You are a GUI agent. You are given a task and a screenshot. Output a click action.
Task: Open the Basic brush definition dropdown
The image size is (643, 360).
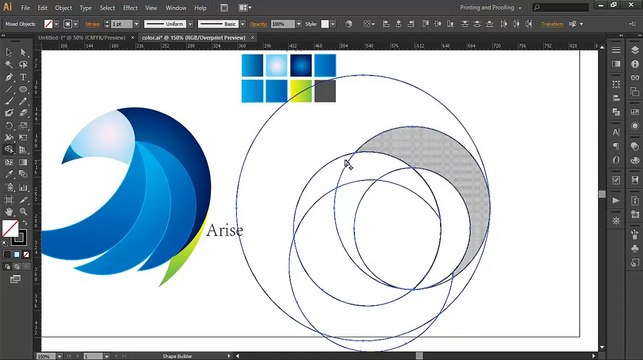pyautogui.click(x=243, y=24)
